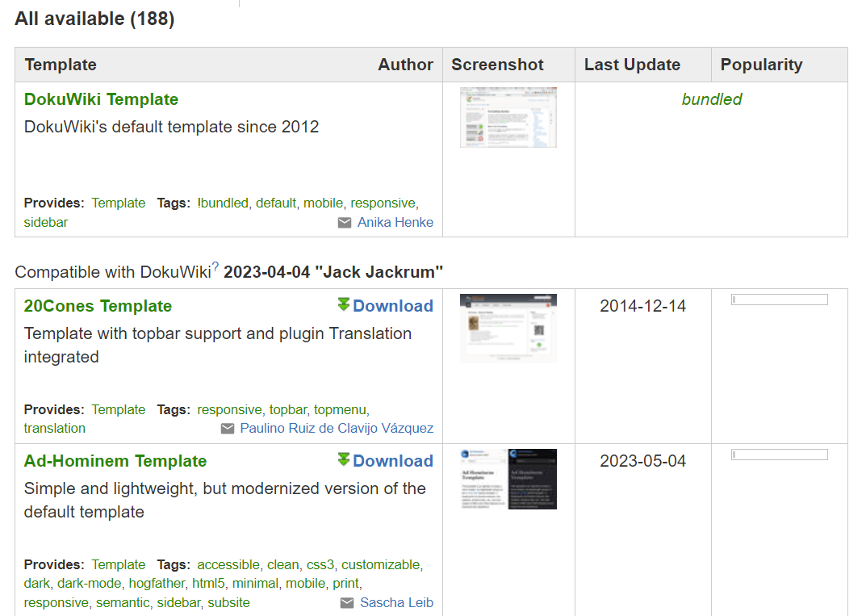
Task: Select the sidebar tag in Ad-Hominem Template row
Action: (x=178, y=603)
